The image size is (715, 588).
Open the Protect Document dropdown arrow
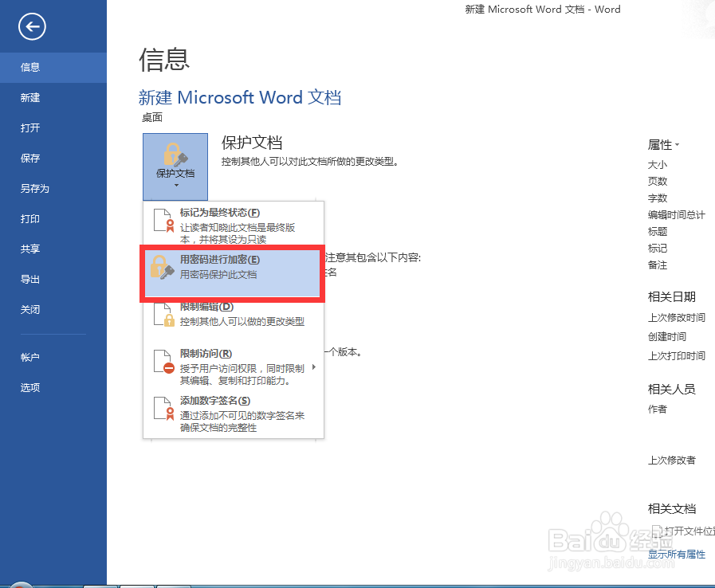[x=175, y=185]
